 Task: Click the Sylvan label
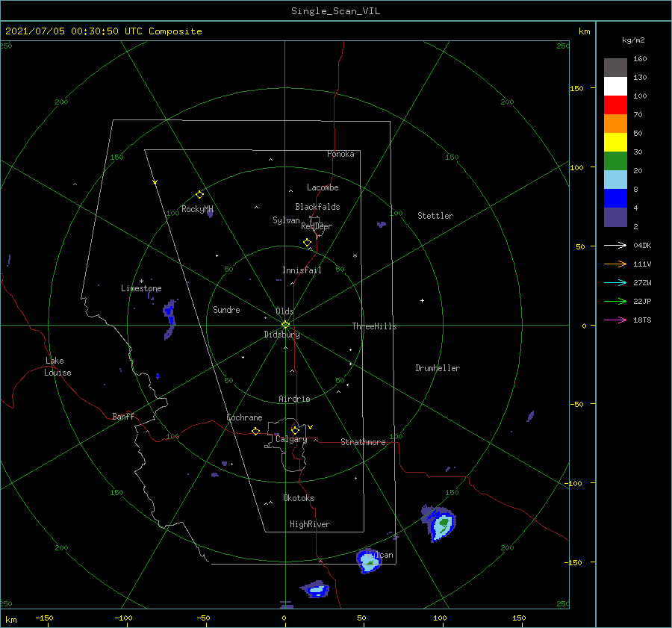tap(286, 220)
